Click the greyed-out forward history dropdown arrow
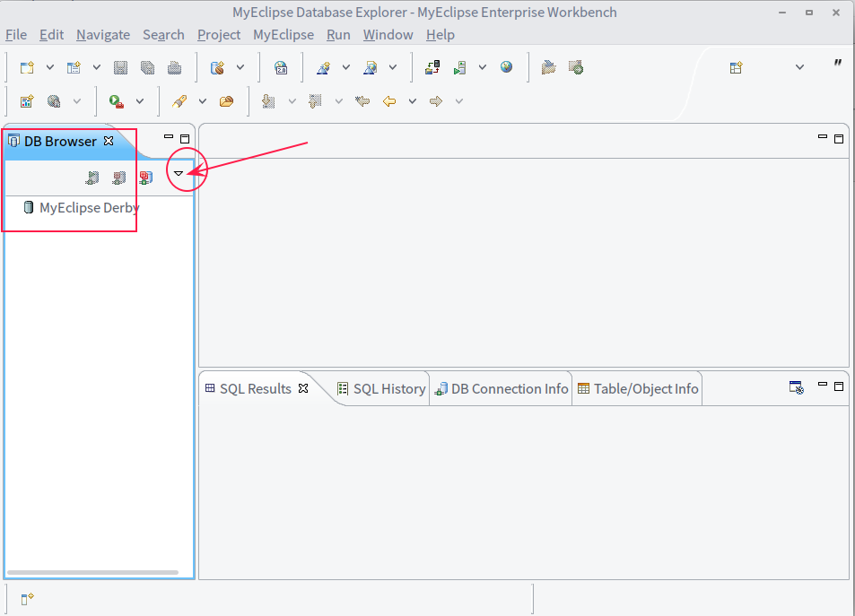The width and height of the screenshot is (855, 616). click(x=459, y=101)
